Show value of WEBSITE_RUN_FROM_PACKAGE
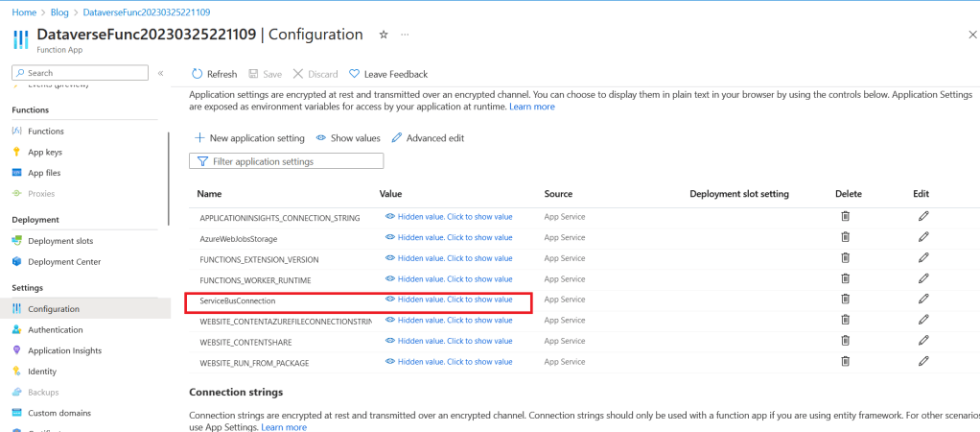 point(449,361)
